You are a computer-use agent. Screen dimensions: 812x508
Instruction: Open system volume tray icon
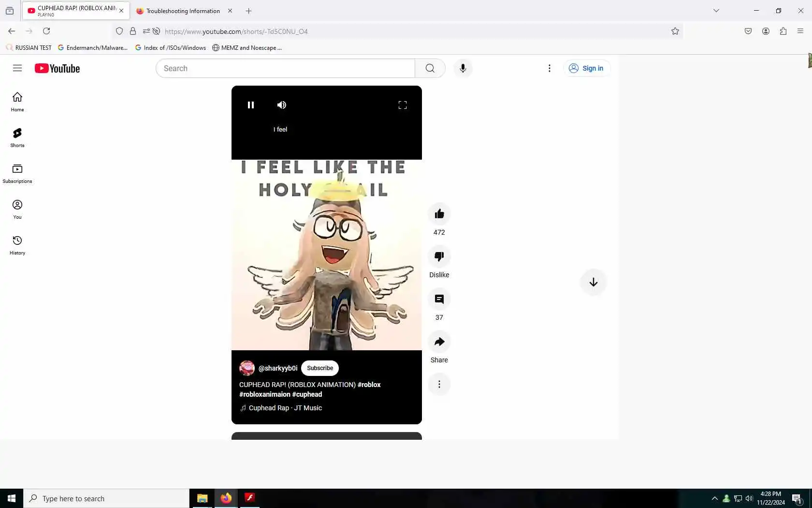point(749,498)
